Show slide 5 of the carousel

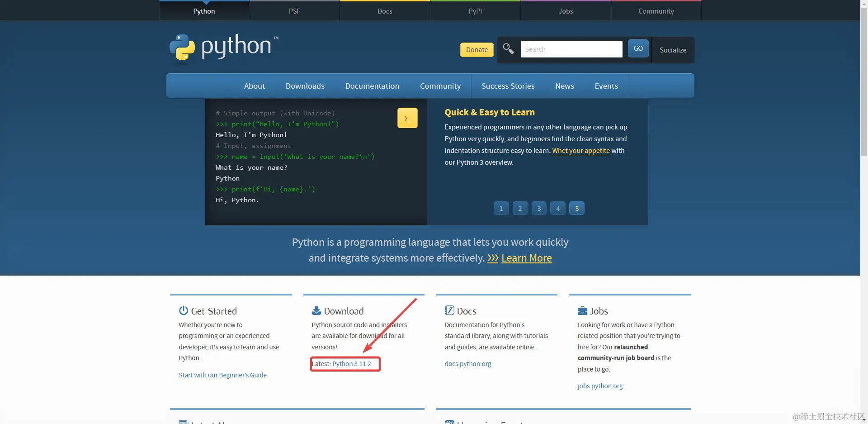pos(577,209)
